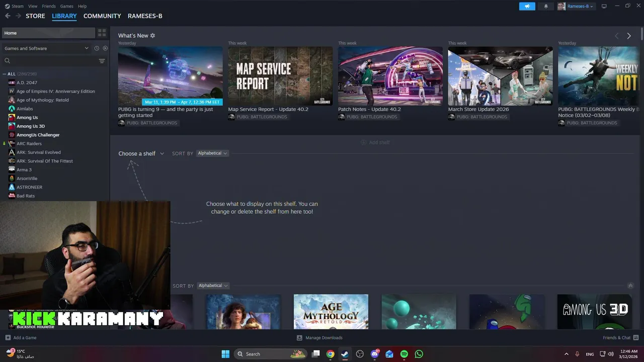Image resolution: width=644 pixels, height=362 pixels.
Task: Click the Manage Downloads icon
Action: [299, 338]
